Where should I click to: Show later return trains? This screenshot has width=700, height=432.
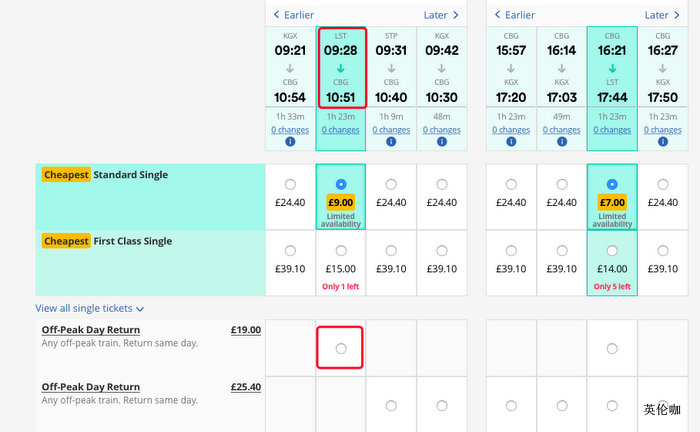coord(662,15)
